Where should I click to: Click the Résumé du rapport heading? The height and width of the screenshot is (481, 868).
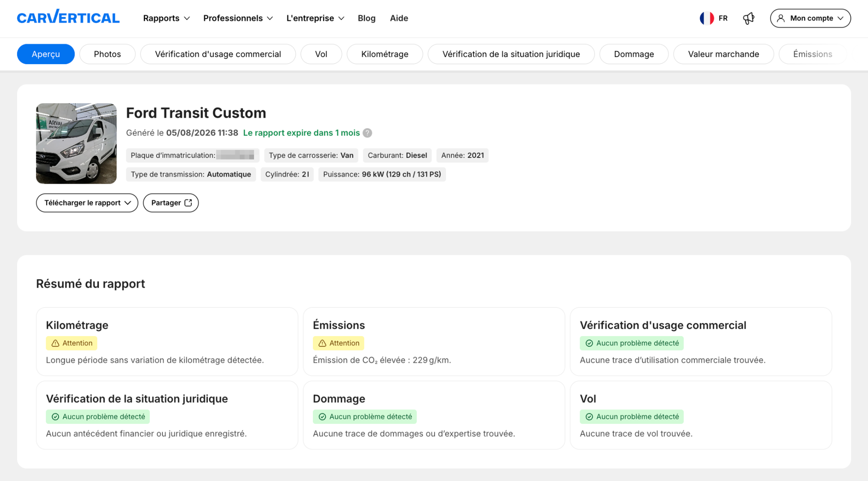(x=91, y=284)
